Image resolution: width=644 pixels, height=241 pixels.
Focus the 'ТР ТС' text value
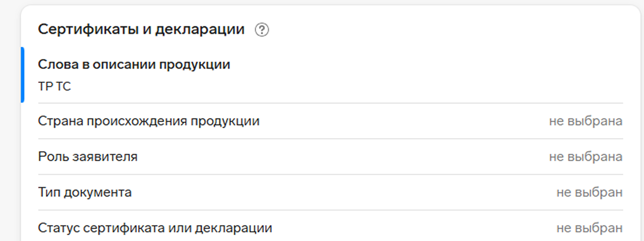(x=54, y=86)
